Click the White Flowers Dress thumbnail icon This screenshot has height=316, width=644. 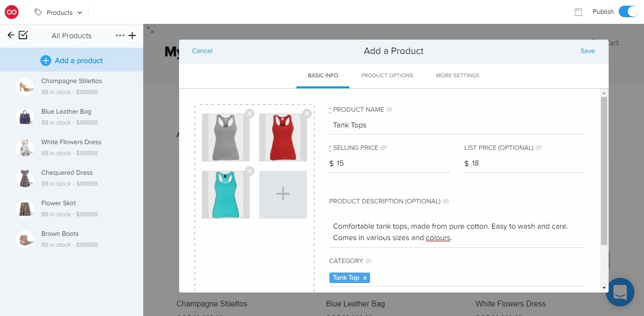[25, 148]
